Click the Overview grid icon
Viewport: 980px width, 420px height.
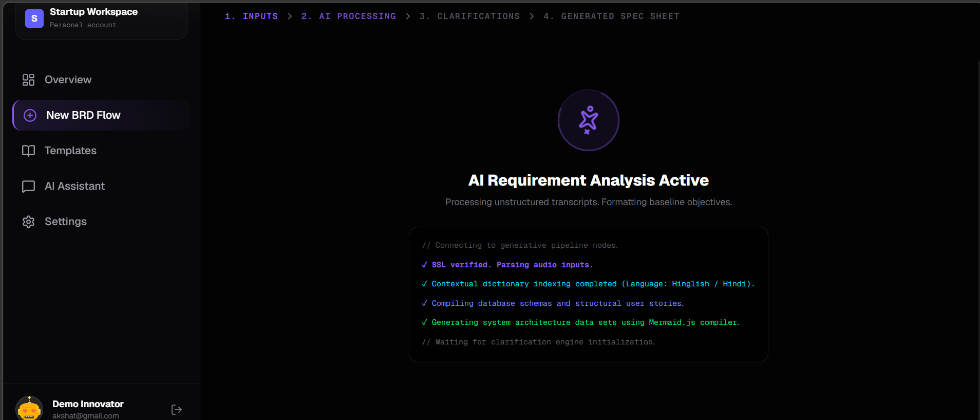coord(28,80)
